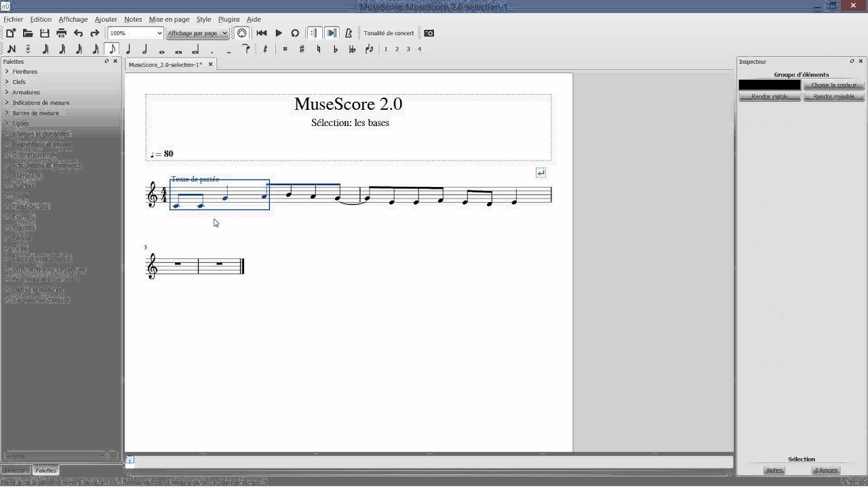Click Choisir la couleur button
The image size is (868, 488).
[833, 85]
